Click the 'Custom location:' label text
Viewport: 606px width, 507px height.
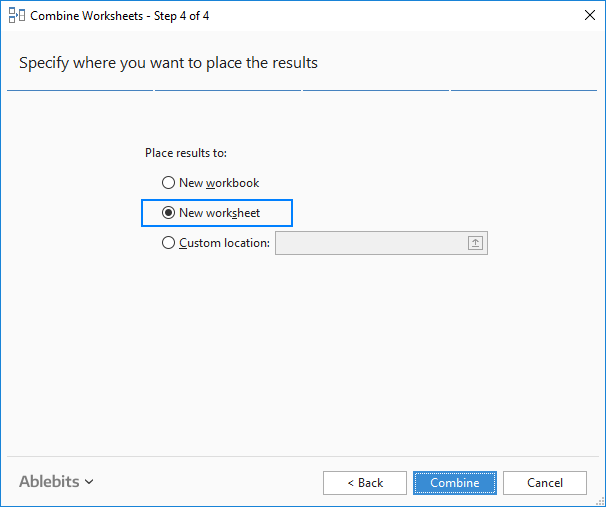pos(224,243)
